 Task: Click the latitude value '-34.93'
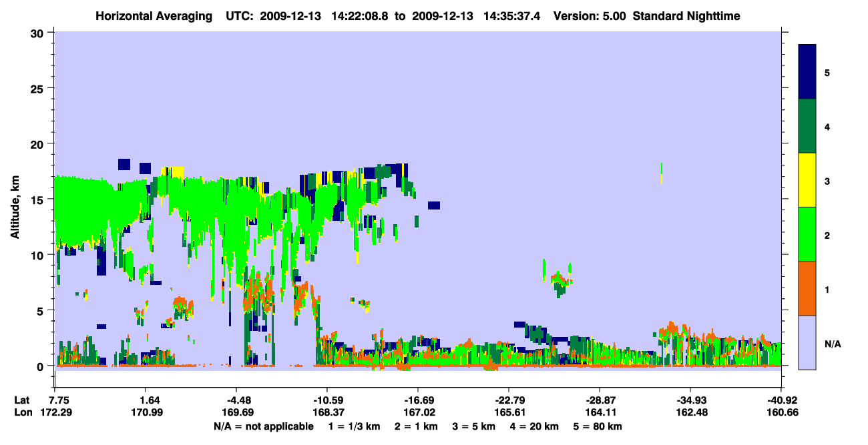[x=690, y=400]
